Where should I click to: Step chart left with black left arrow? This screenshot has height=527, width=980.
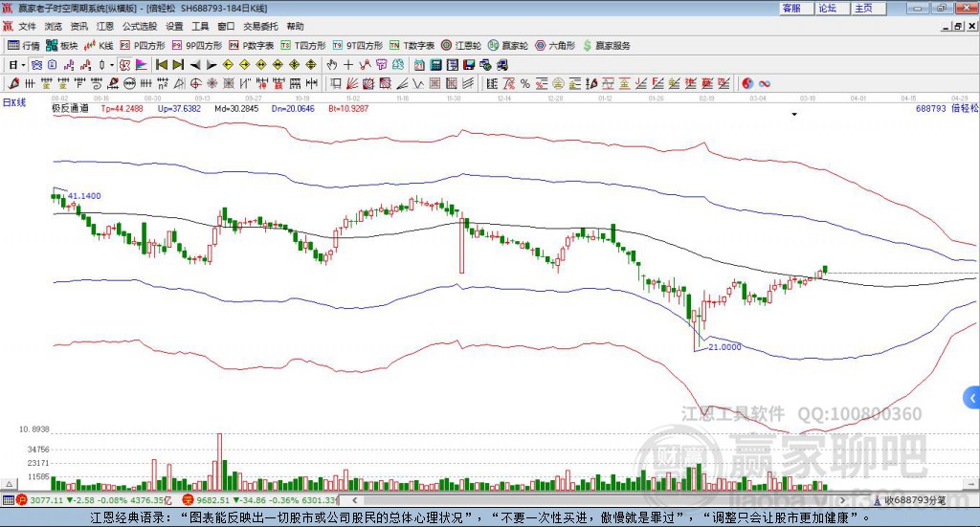[195, 65]
